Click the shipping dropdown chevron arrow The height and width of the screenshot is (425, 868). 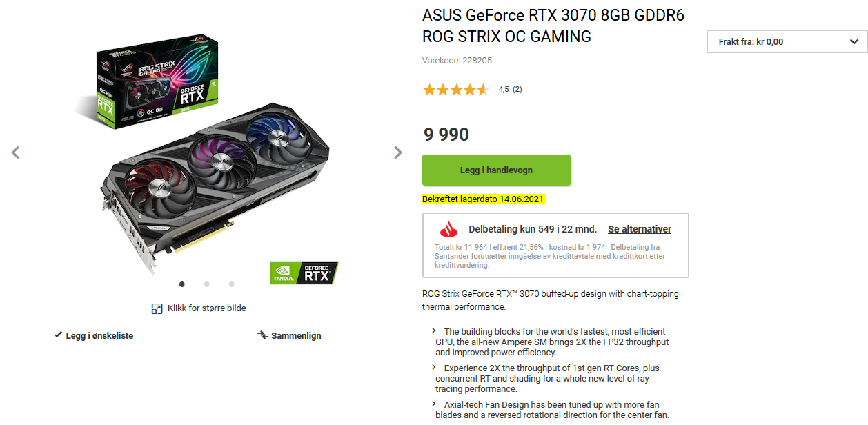854,42
